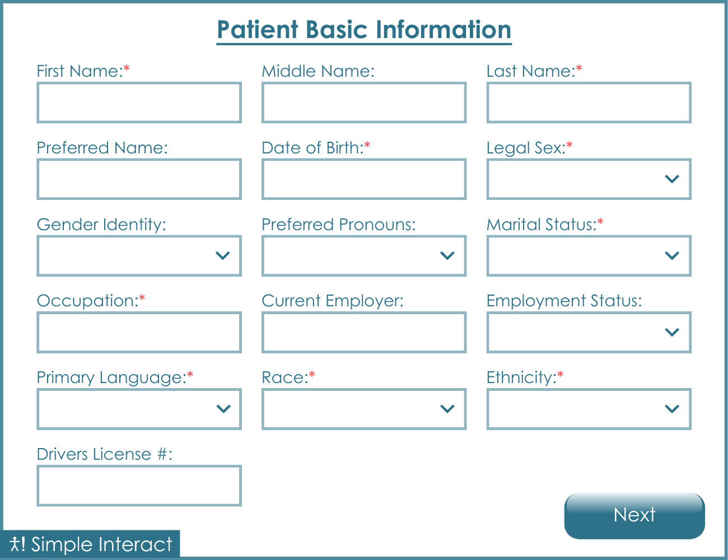728x560 pixels.
Task: Open the Race selection dropdown
Action: coord(363,409)
